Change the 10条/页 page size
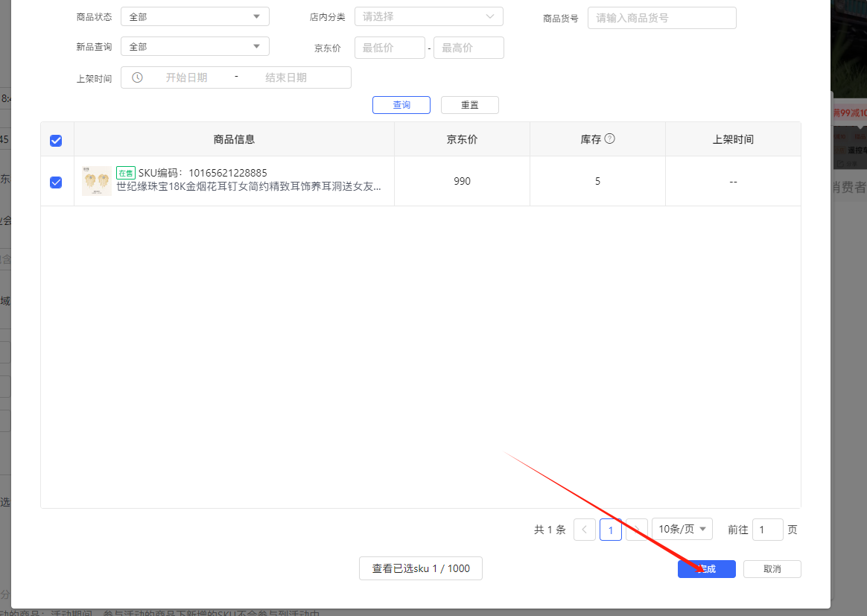867x616 pixels. pyautogui.click(x=682, y=530)
